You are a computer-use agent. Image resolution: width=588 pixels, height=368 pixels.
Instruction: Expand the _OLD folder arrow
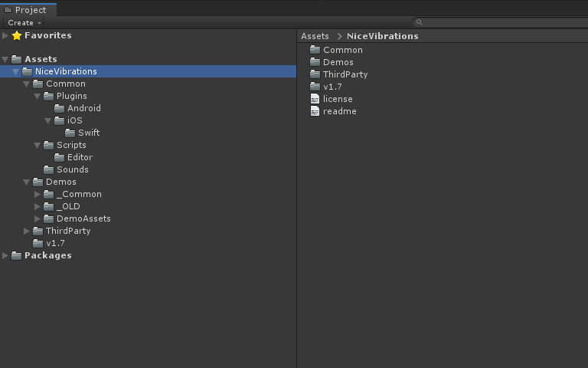(x=37, y=206)
